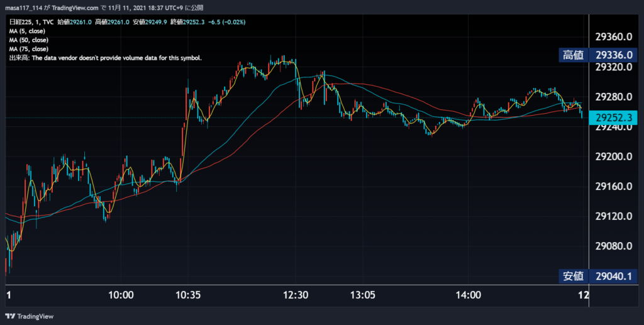
Task: Click the 13:05 time axis label
Action: click(363, 295)
